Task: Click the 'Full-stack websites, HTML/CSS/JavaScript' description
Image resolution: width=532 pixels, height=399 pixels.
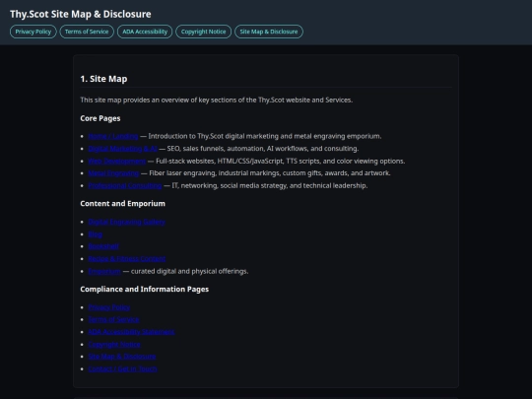Action: (x=281, y=162)
